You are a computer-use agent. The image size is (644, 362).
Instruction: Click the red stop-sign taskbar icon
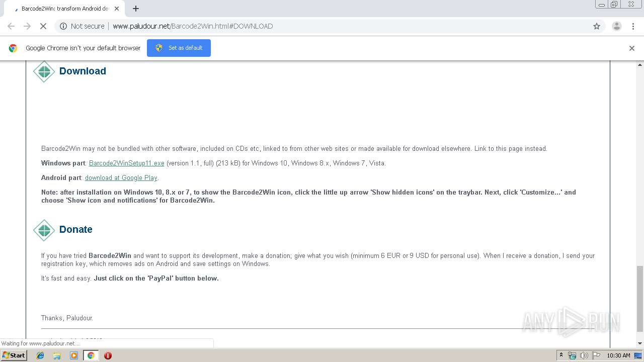[108, 355]
